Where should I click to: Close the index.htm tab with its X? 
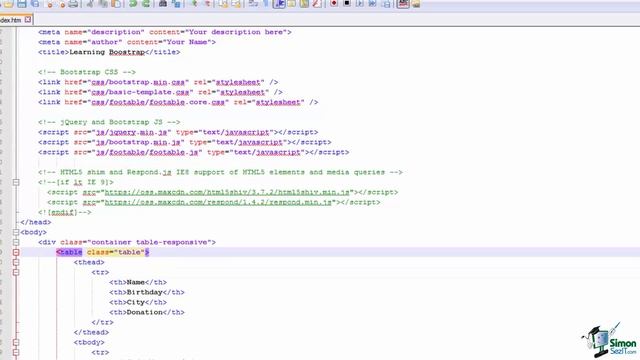coord(28,19)
